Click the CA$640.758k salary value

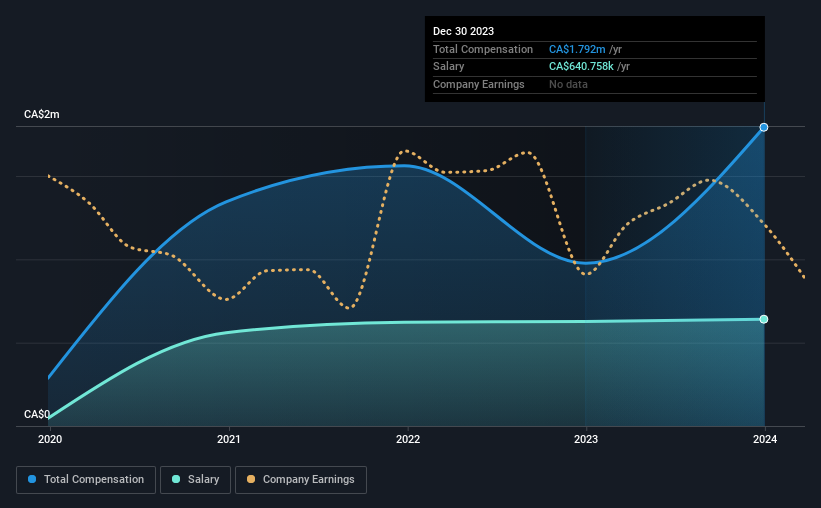click(x=581, y=67)
